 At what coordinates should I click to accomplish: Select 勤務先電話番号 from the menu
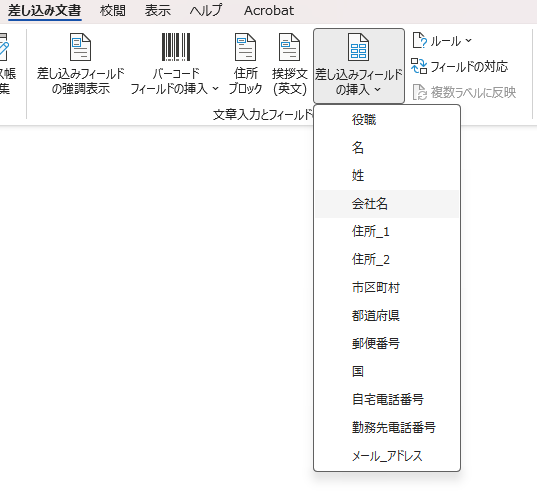click(387, 427)
